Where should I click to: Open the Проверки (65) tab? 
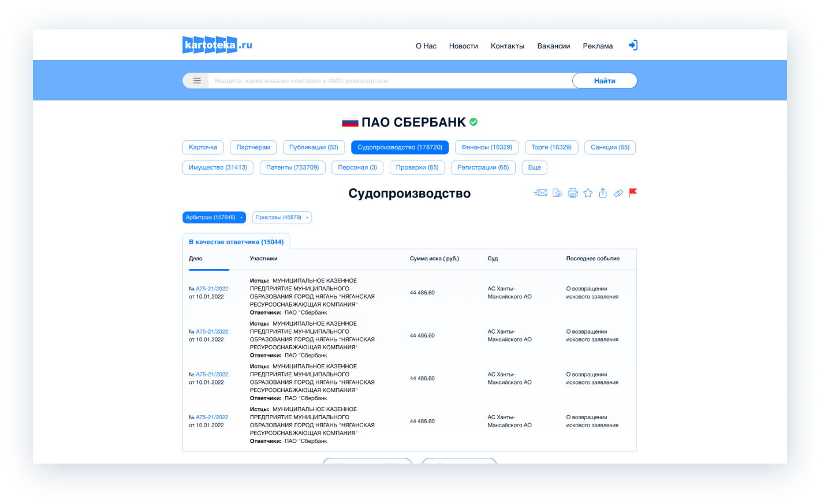tap(417, 167)
